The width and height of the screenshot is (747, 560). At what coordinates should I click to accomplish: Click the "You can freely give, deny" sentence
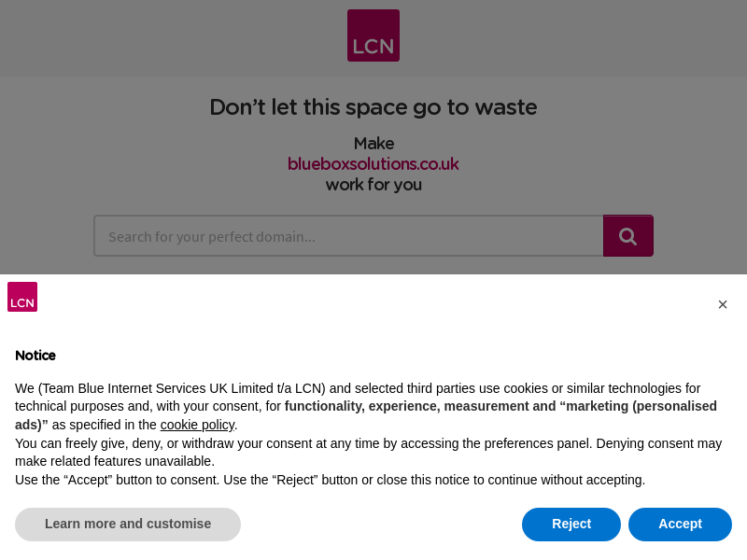click(x=187, y=443)
